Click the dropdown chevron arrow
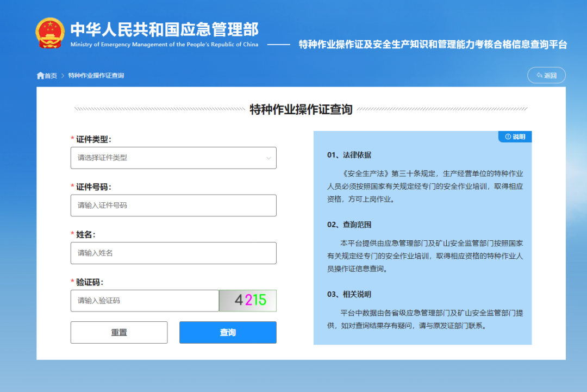This screenshot has width=587, height=392. point(268,158)
